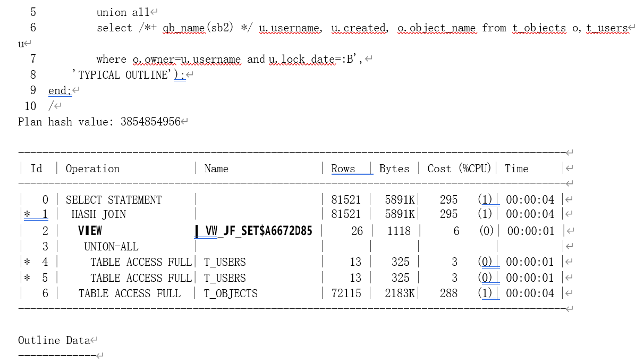Viewport: 644px width, 361px height.
Task: Click the 'union all' line of code
Action: pos(123,12)
